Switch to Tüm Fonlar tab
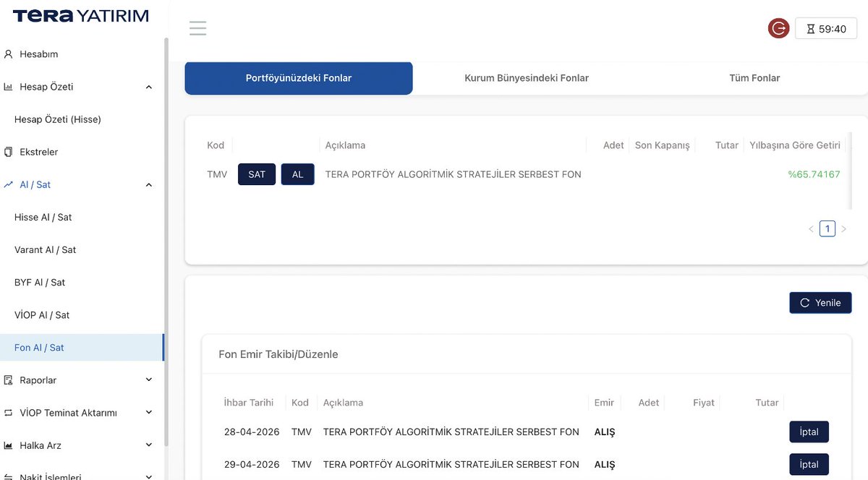The image size is (868, 480). [754, 78]
